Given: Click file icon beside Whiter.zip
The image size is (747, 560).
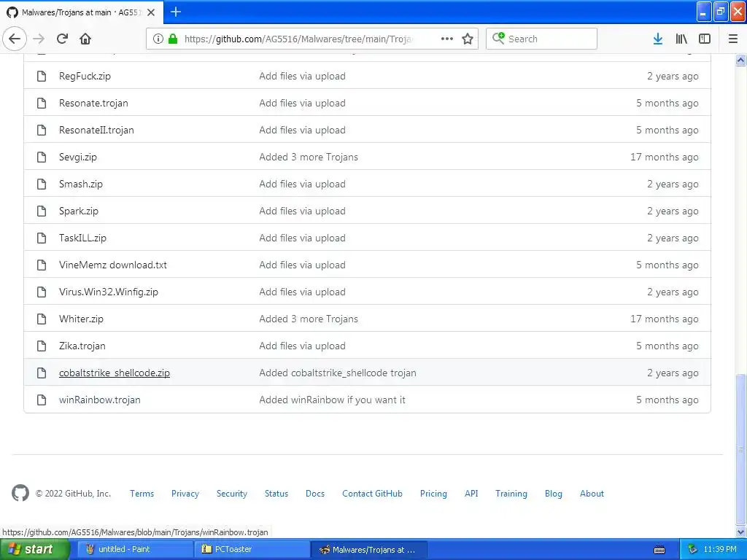Looking at the screenshot, I should 42,319.
